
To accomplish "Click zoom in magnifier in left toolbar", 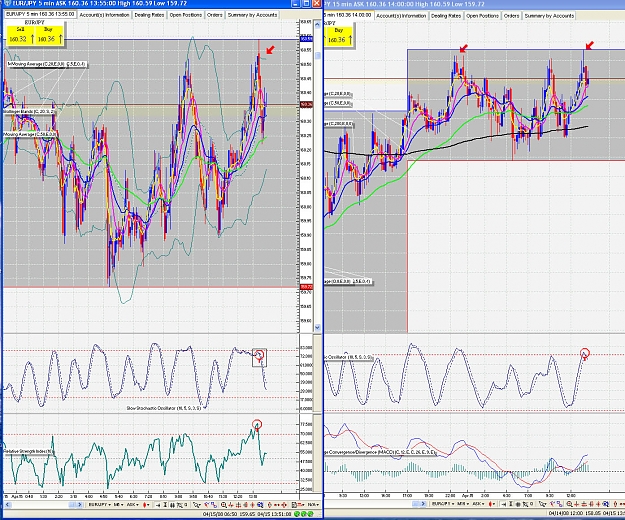I will (x=223, y=505).
